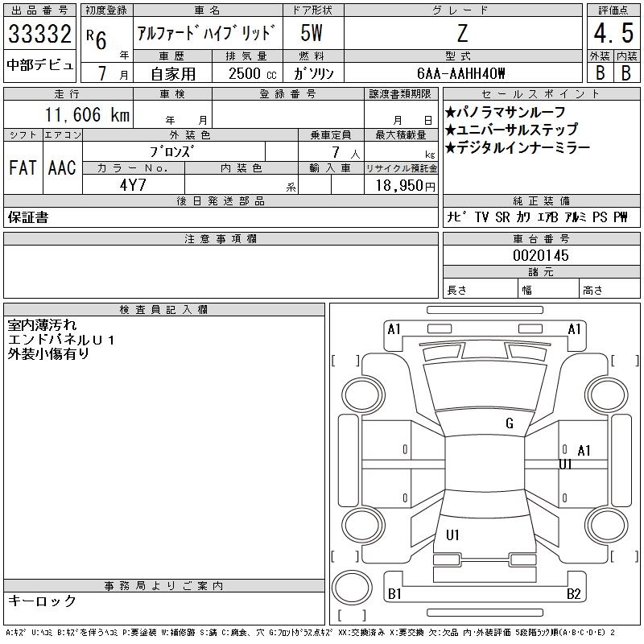This screenshot has height=644, width=644.
Task: Click the B1 mark on rear bumper
Action: point(394,593)
